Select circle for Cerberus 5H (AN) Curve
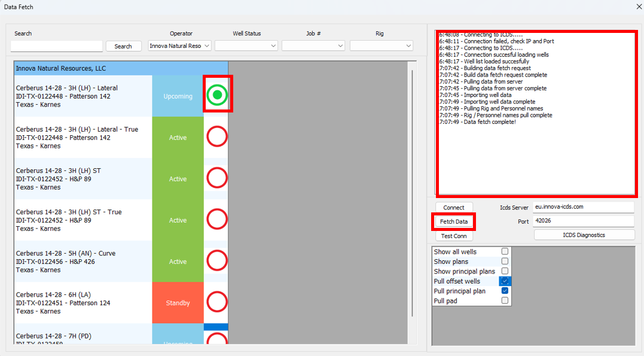 tap(217, 261)
